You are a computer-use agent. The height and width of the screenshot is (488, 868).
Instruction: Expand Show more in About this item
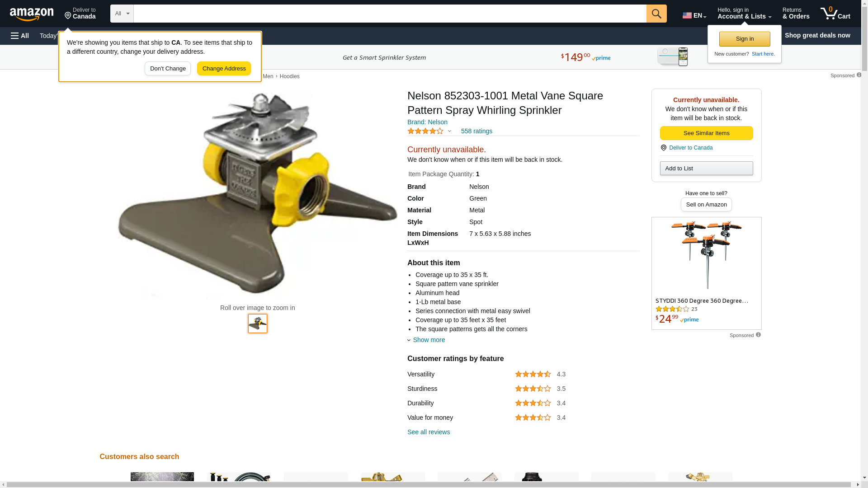pos(428,340)
